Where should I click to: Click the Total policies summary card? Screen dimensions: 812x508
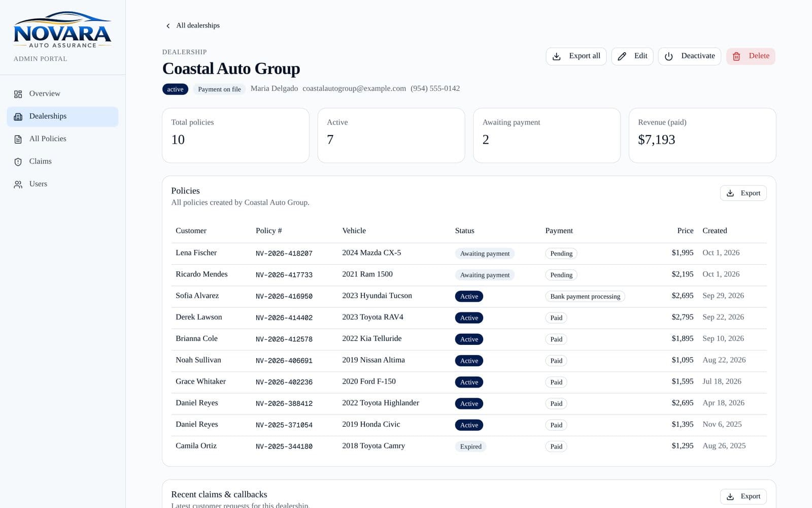(x=235, y=135)
